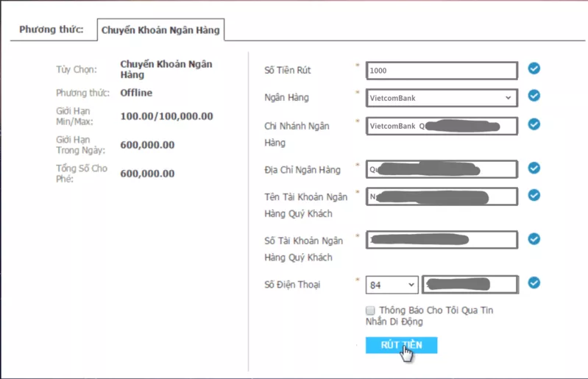The image size is (588, 379).
Task: Select the Tổng Số Cho Phé 600,000.00 value
Action: pos(147,174)
